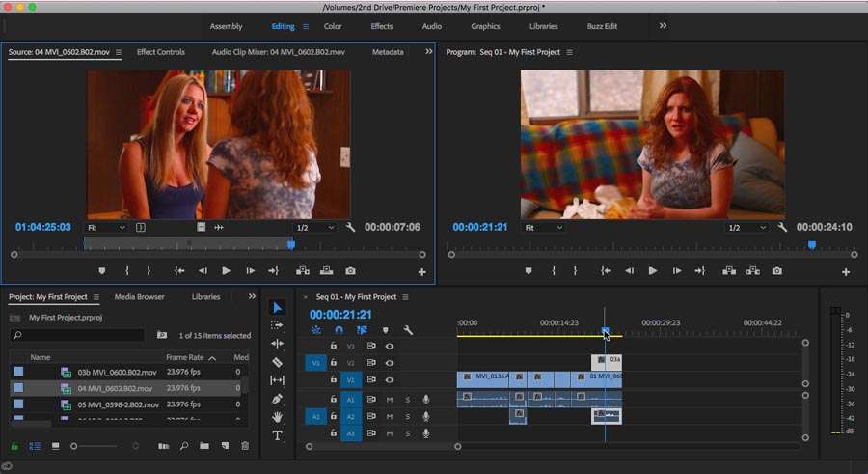
Task: Toggle Linked Selection in timeline
Action: click(362, 330)
